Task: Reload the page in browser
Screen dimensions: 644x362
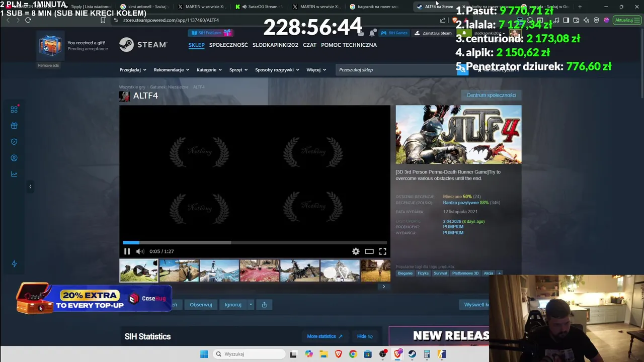Action: (x=28, y=20)
